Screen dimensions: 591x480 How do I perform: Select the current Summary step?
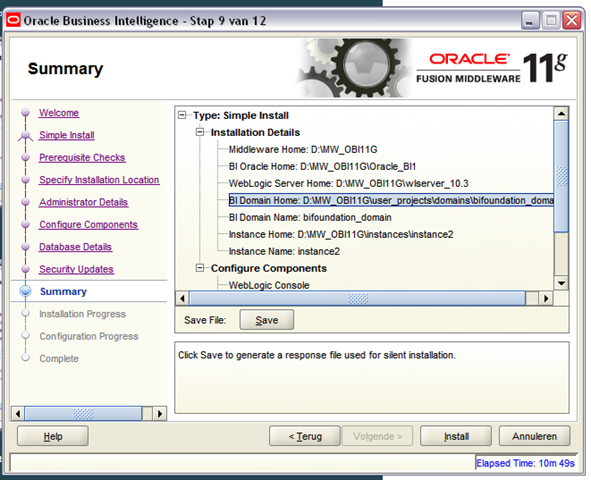click(63, 291)
